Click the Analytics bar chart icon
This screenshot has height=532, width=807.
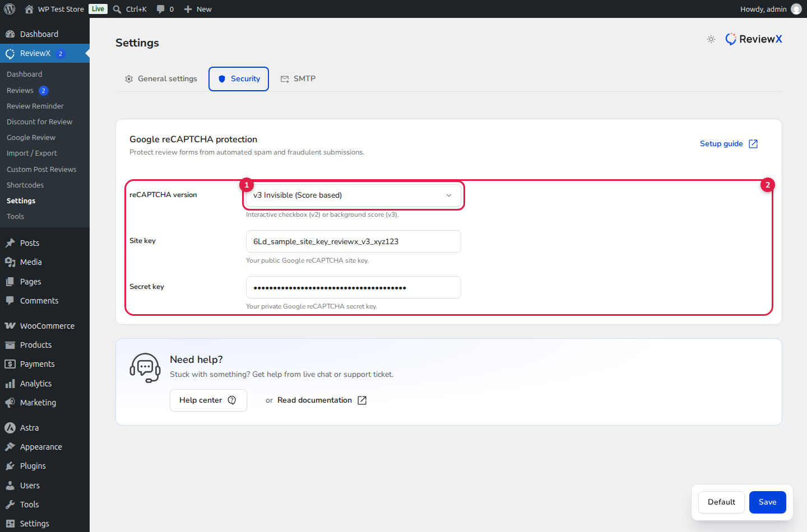point(10,384)
